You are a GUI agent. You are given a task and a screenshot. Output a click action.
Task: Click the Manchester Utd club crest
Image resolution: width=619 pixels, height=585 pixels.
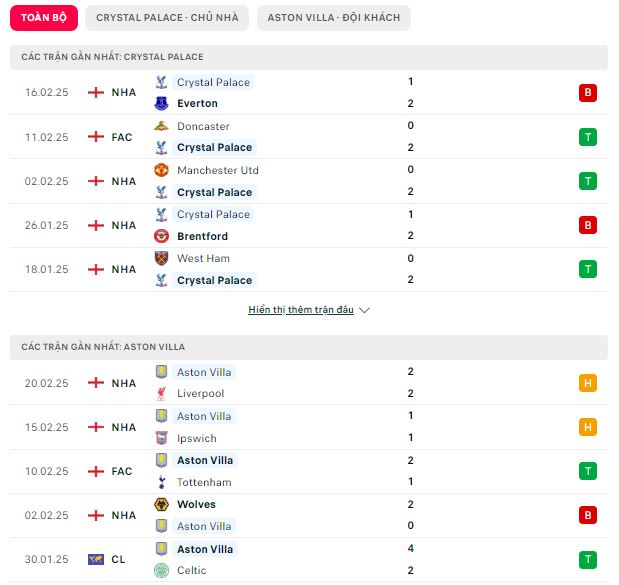pyautogui.click(x=161, y=170)
